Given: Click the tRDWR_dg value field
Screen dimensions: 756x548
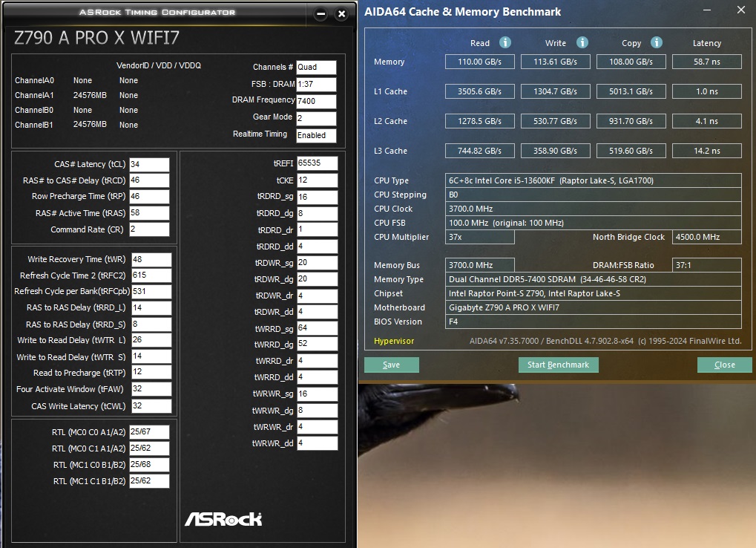Looking at the screenshot, I should (x=318, y=279).
